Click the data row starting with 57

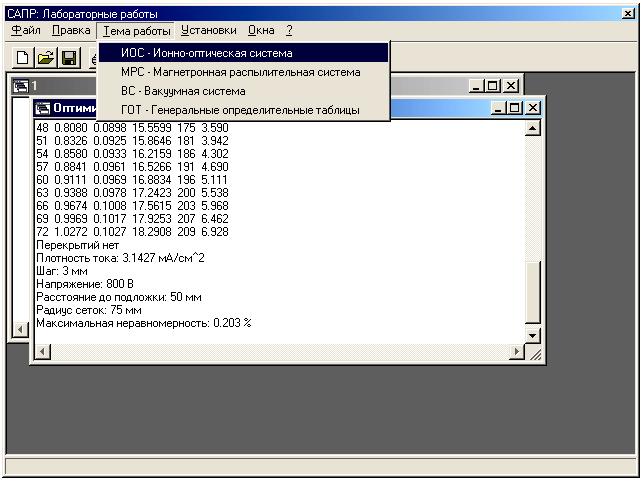tap(132, 167)
